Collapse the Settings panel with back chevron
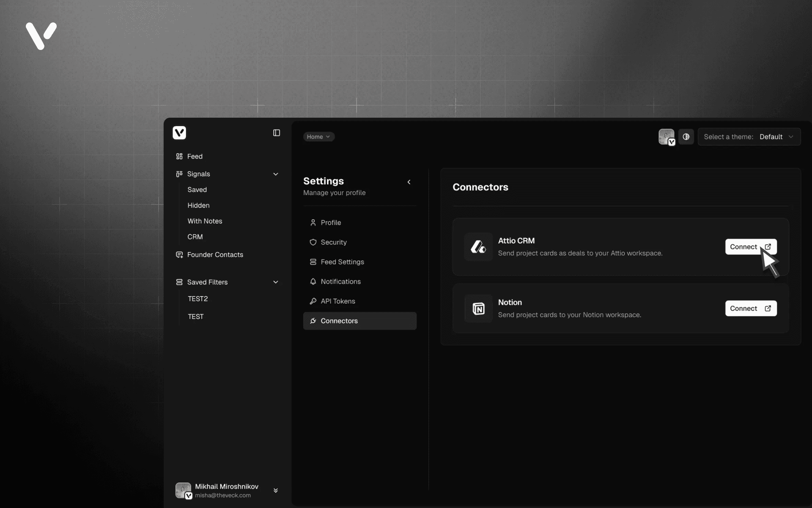This screenshot has width=812, height=508. [409, 182]
